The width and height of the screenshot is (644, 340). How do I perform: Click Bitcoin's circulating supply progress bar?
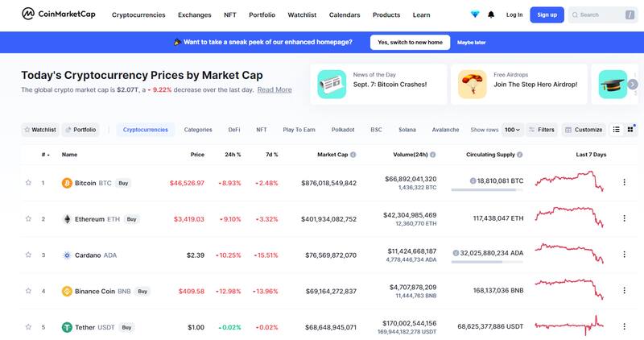pos(484,190)
